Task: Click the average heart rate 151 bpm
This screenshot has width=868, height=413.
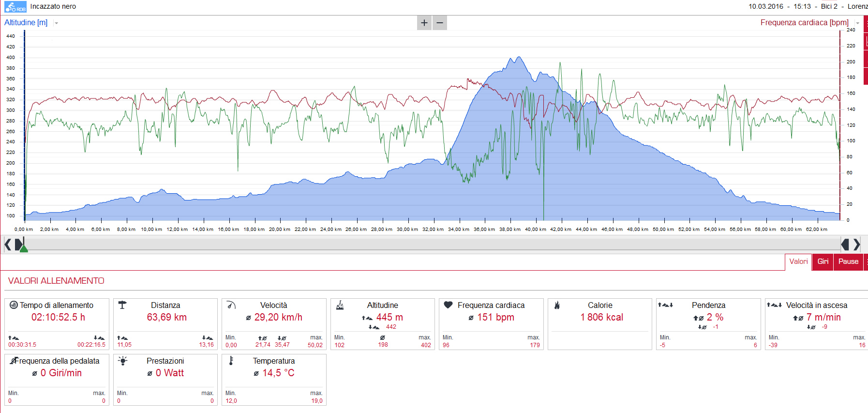Action: coord(496,317)
